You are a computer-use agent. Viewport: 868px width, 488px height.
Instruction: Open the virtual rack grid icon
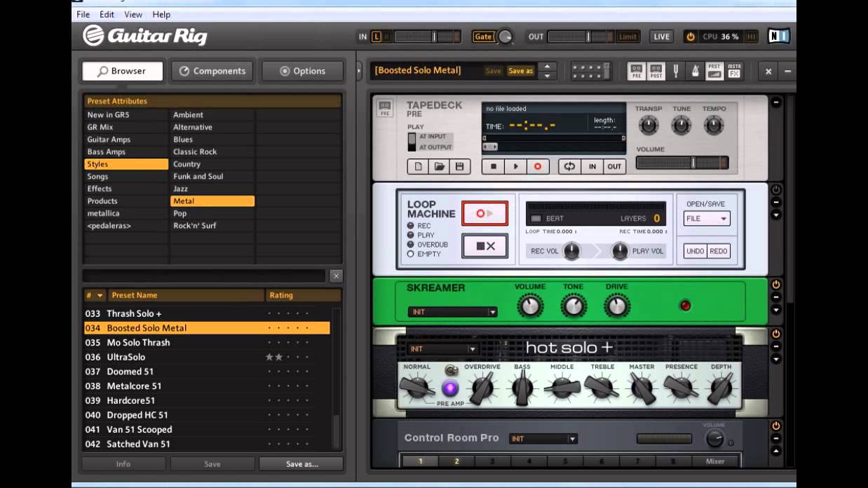pyautogui.click(x=591, y=71)
